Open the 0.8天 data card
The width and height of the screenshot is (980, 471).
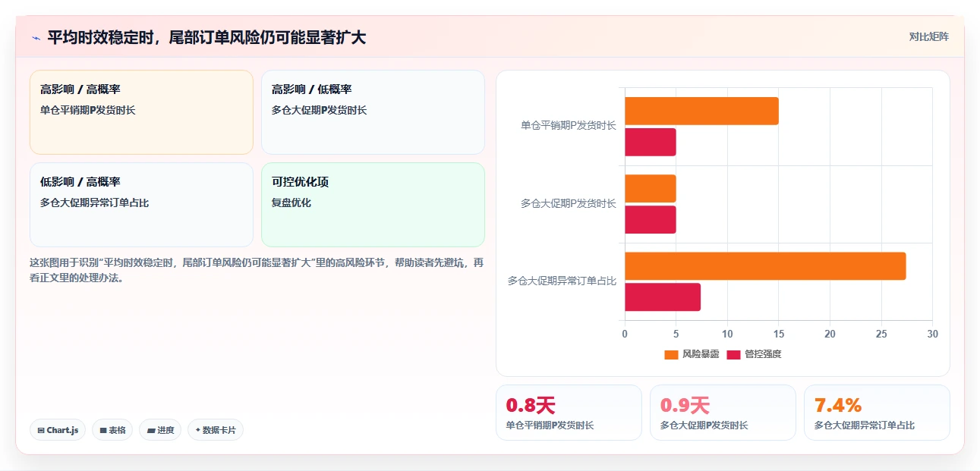tap(569, 413)
